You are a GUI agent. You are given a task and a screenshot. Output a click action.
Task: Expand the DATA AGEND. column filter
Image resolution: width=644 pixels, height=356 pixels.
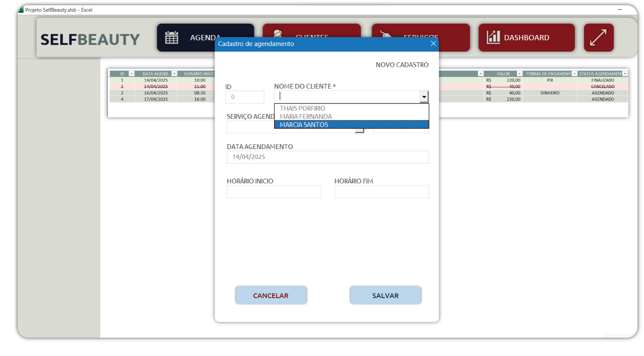pyautogui.click(x=174, y=74)
